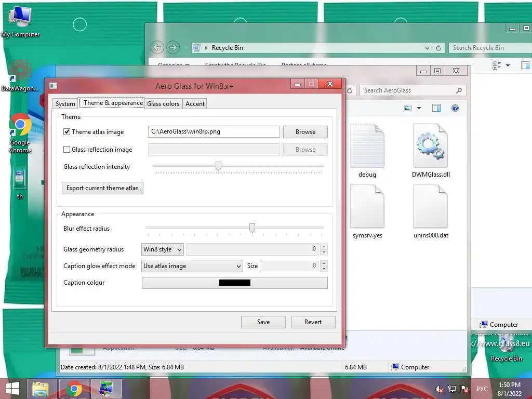Click the Search AeroGlass box
The image size is (532, 399).
tap(408, 90)
